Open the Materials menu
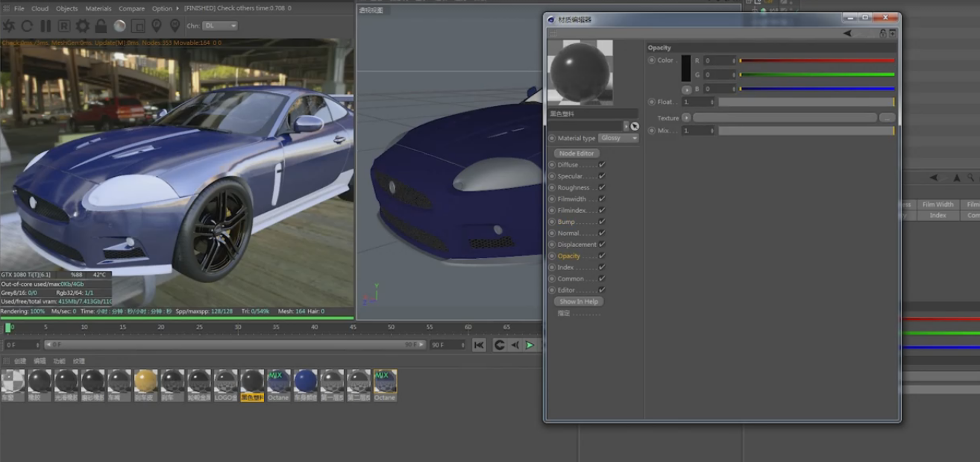 98,9
